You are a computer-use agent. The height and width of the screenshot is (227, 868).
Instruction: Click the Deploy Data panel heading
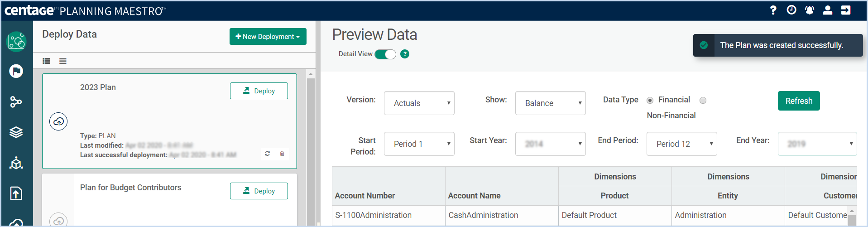pyautogui.click(x=69, y=34)
